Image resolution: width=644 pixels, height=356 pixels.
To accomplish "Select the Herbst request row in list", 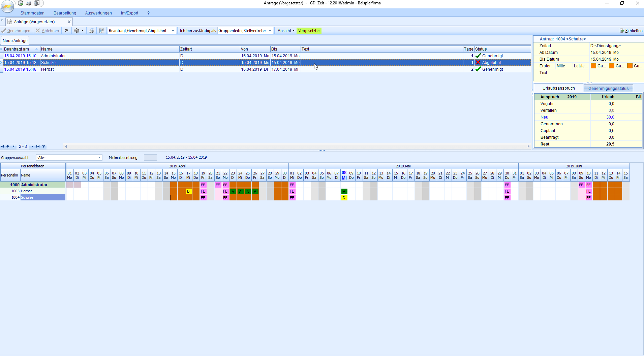I will pos(47,69).
